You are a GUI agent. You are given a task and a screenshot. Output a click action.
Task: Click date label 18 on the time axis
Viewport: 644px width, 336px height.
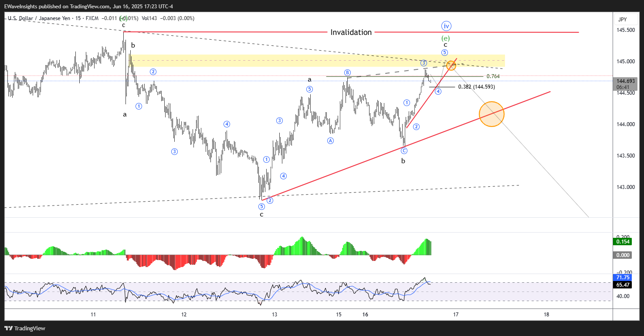pos(546,315)
